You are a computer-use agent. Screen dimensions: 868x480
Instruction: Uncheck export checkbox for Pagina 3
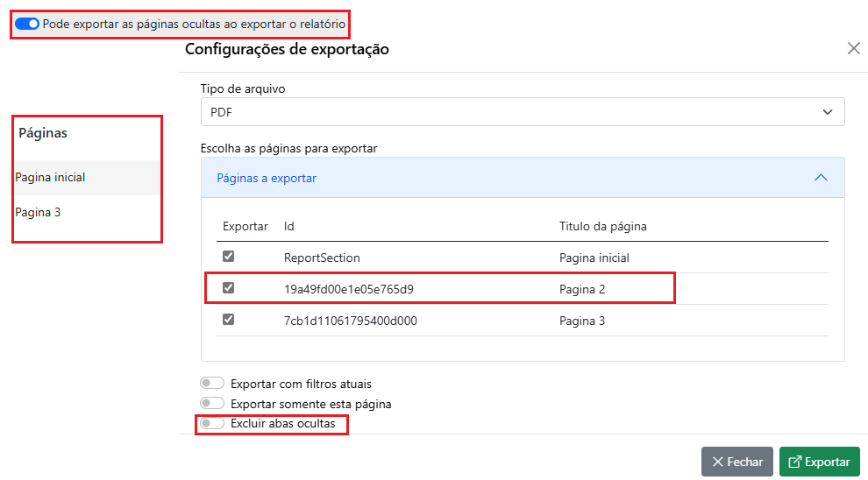tap(229, 320)
